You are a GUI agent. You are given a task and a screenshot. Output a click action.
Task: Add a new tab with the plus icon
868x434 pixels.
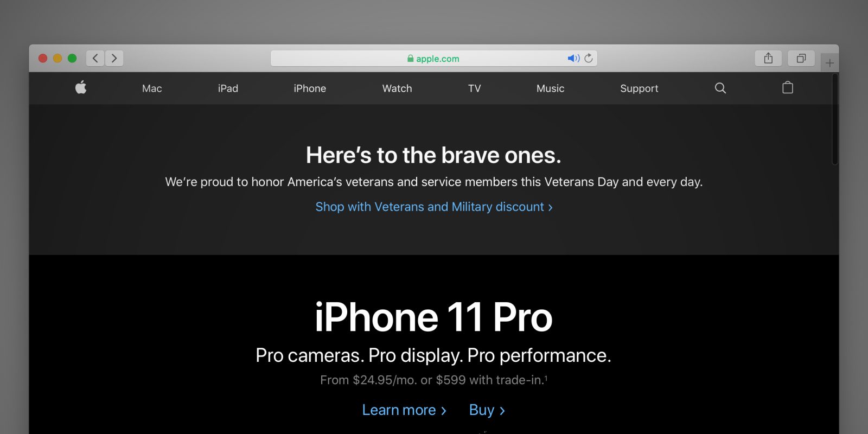[829, 63]
